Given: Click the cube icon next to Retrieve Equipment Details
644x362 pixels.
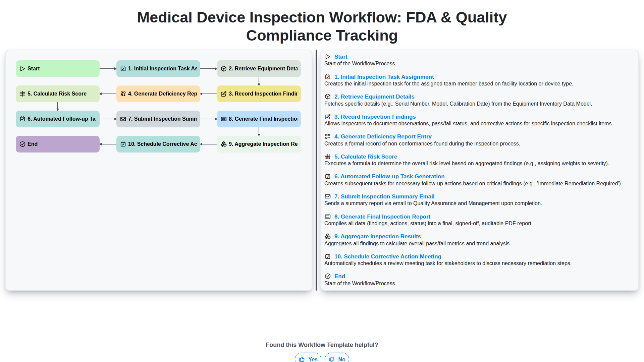Looking at the screenshot, I should click(x=328, y=97).
